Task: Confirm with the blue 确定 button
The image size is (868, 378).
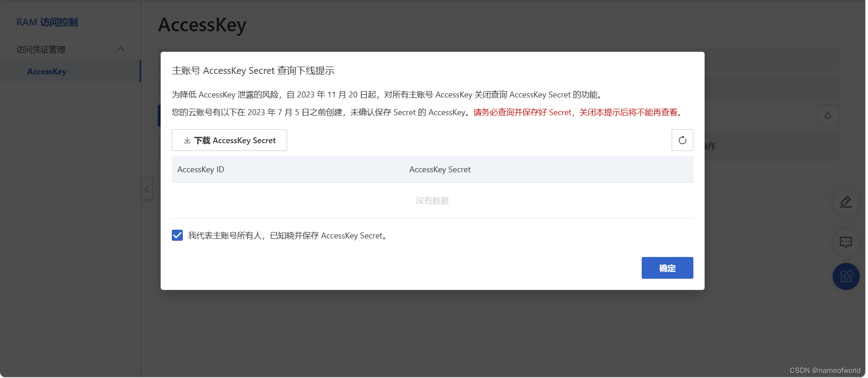Action: click(667, 268)
